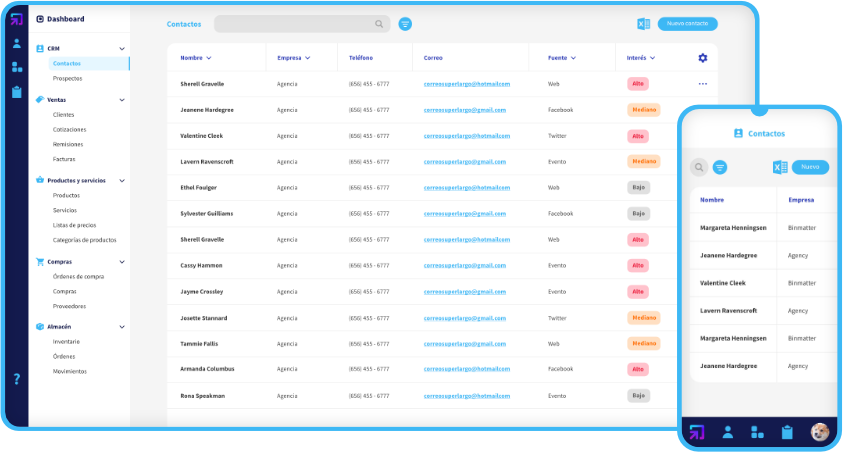Collapse the Ventas sidebar section
The height and width of the screenshot is (452, 843).
point(122,100)
